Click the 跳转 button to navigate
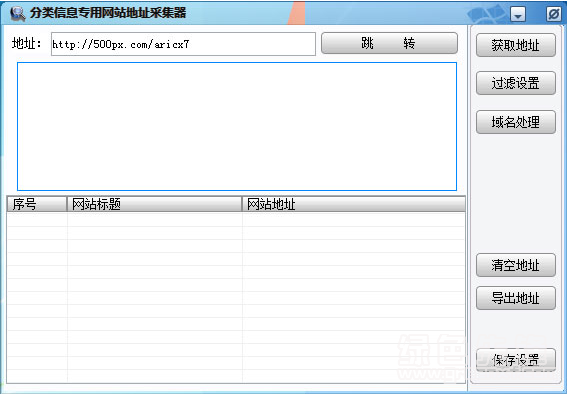Screen dimensions: 567x394 [389, 43]
